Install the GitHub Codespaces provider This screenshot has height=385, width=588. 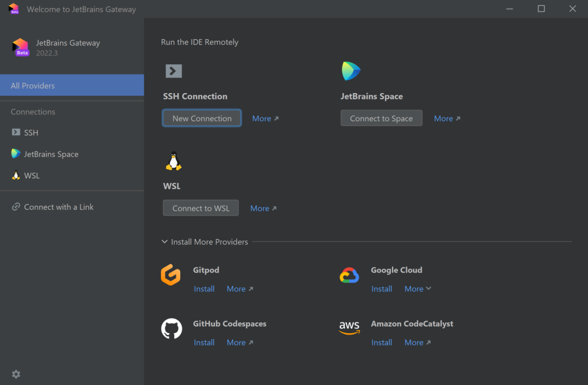coord(204,342)
